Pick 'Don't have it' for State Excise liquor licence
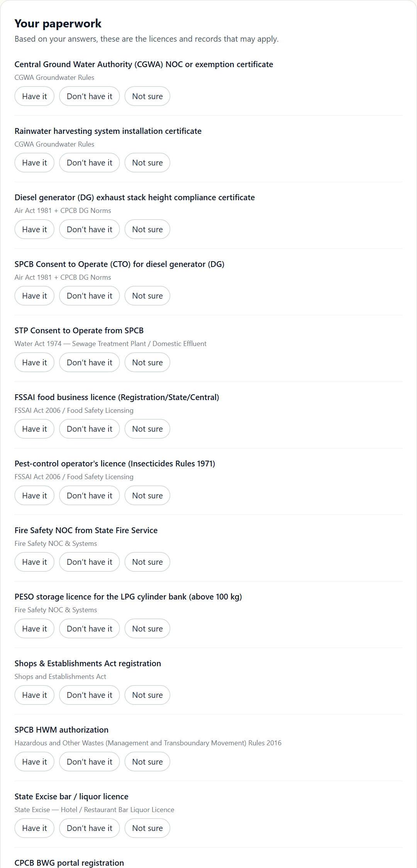This screenshot has height=868, width=417. pos(90,828)
